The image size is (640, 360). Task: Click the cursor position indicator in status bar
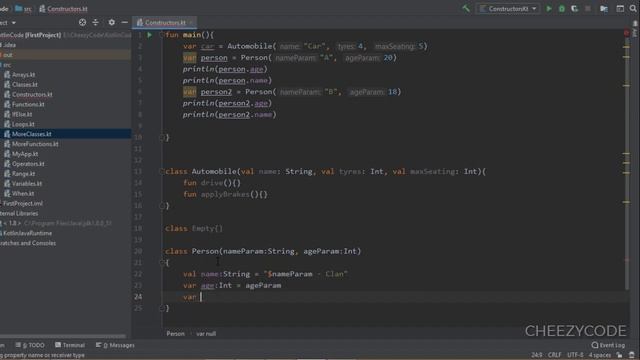tap(536, 355)
